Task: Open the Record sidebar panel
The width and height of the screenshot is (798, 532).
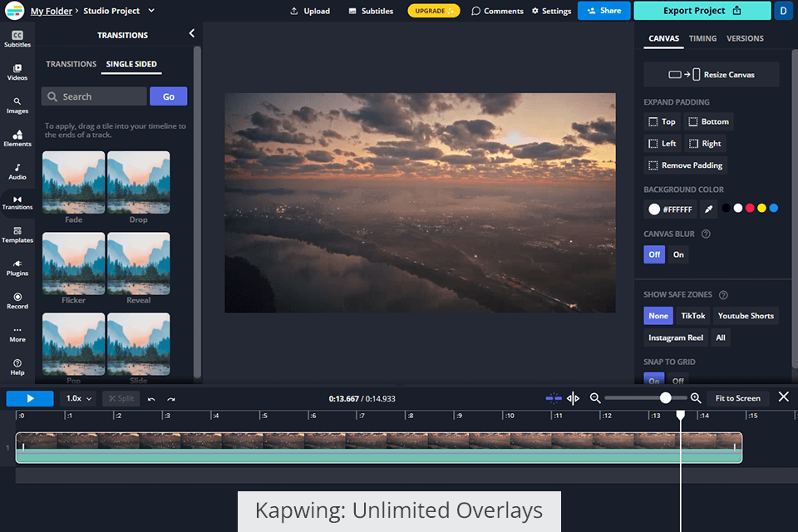Action: point(17,302)
